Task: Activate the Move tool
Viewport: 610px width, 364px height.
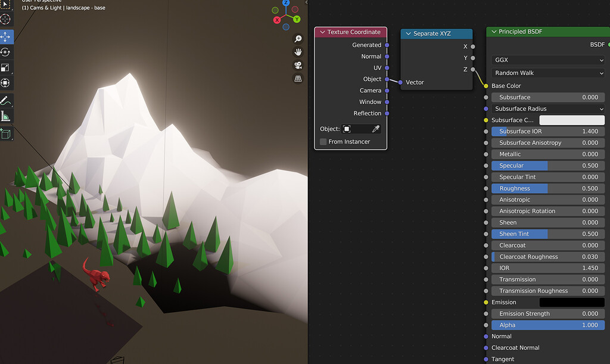Action: pyautogui.click(x=5, y=36)
